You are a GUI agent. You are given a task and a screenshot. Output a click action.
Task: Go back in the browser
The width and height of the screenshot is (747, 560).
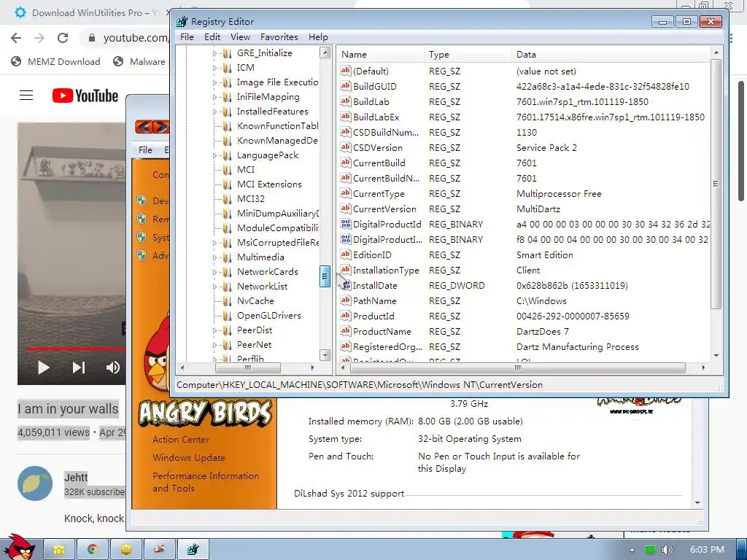tap(16, 38)
